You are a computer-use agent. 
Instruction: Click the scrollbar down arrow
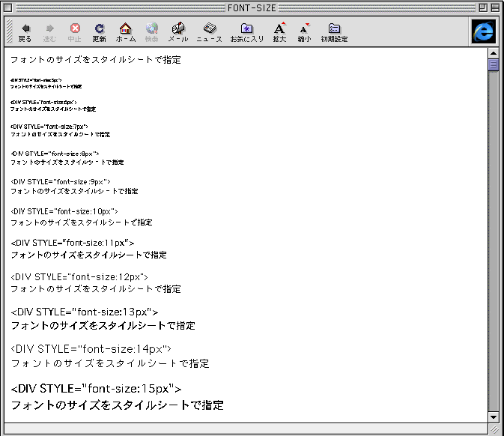click(x=493, y=416)
